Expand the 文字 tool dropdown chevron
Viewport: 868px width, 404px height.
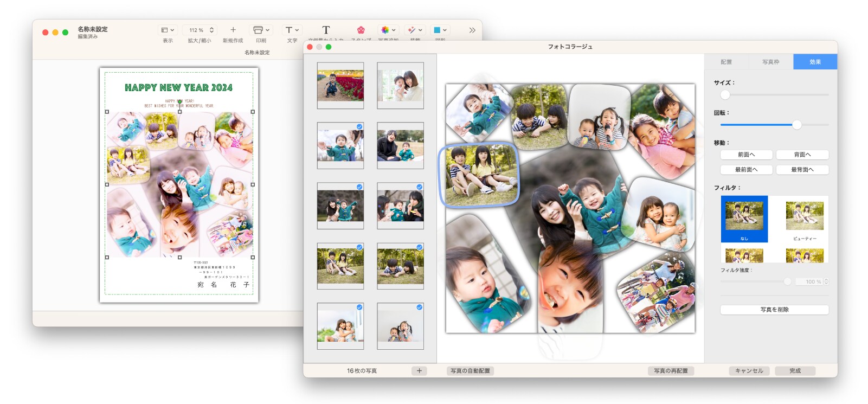point(297,30)
